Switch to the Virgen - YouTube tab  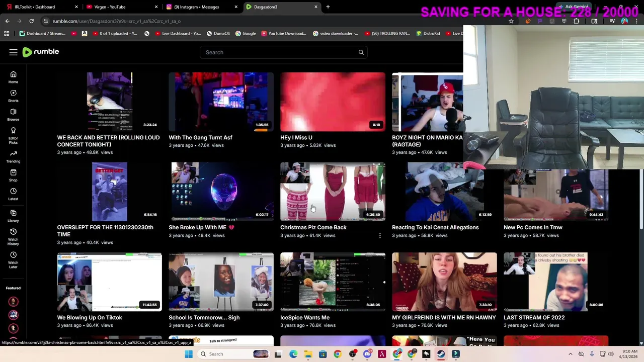[122, 7]
